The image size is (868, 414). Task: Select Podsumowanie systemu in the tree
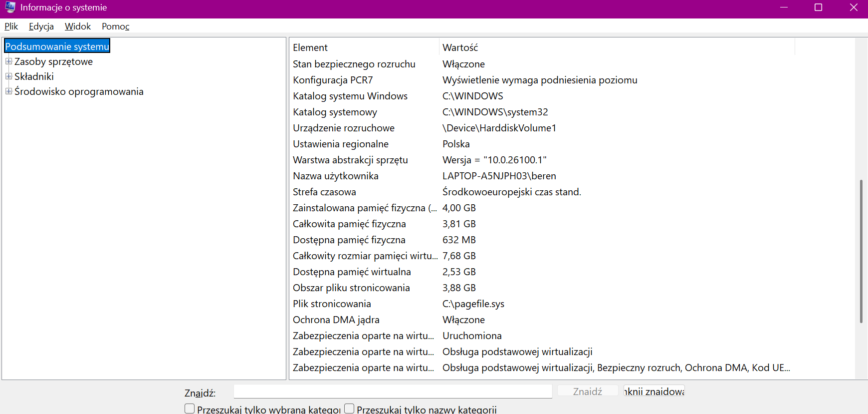click(x=57, y=46)
